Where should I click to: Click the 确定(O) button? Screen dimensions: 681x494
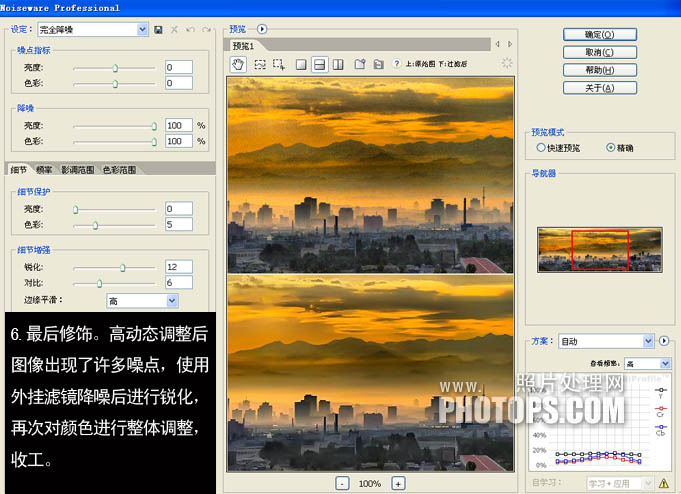pyautogui.click(x=601, y=34)
